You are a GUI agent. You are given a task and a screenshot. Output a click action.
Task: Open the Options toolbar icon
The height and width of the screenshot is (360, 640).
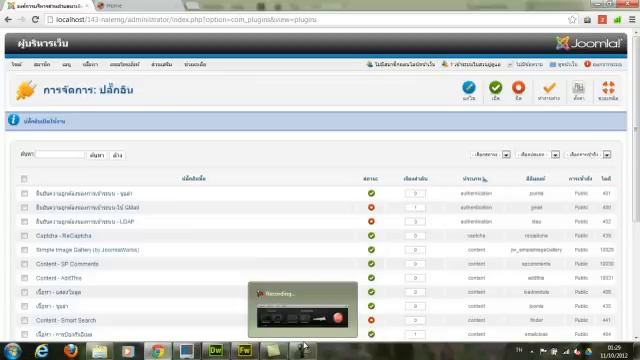point(578,87)
